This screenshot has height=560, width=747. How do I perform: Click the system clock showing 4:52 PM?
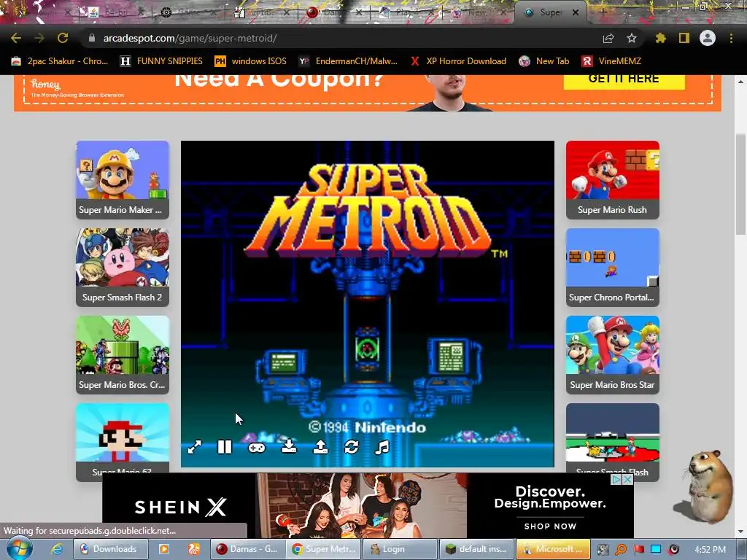710,550
